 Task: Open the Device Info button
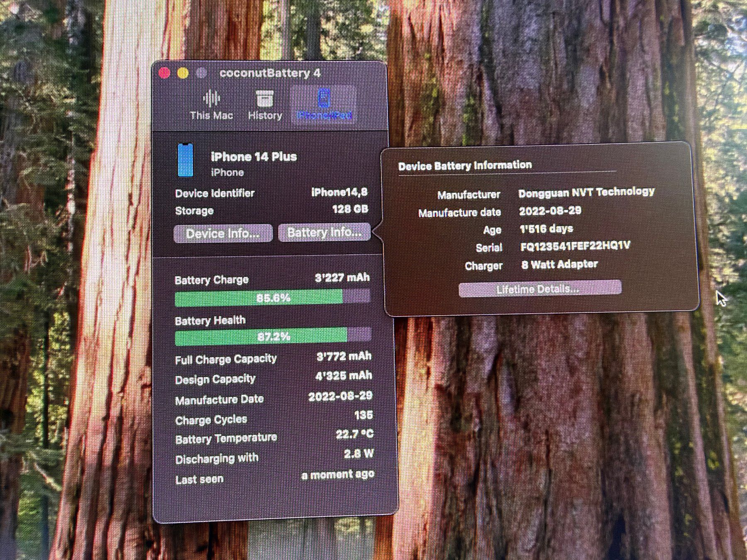pyautogui.click(x=223, y=234)
